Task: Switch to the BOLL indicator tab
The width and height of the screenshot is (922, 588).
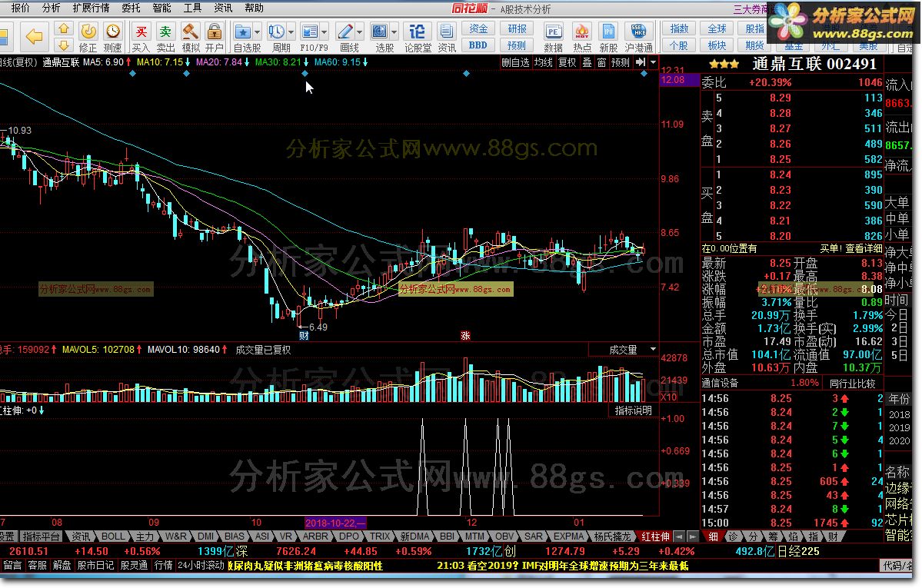Action: 113,537
